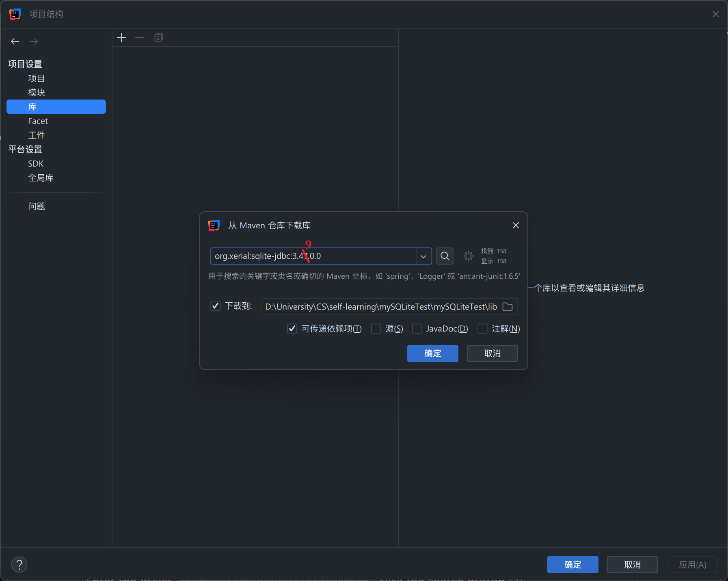Click the copy library toolbar icon
Viewport: 728px width, 581px height.
(158, 38)
